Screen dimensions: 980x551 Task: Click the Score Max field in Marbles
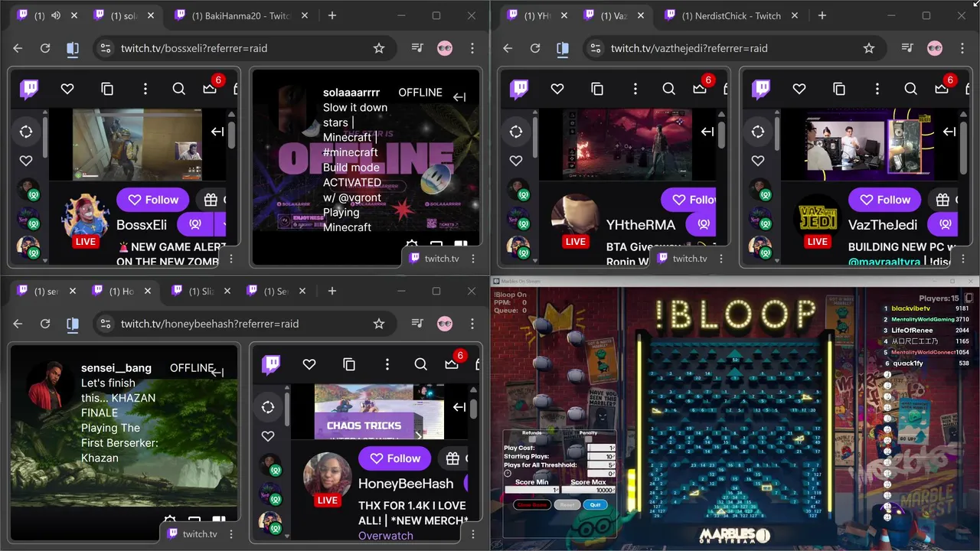(x=589, y=490)
